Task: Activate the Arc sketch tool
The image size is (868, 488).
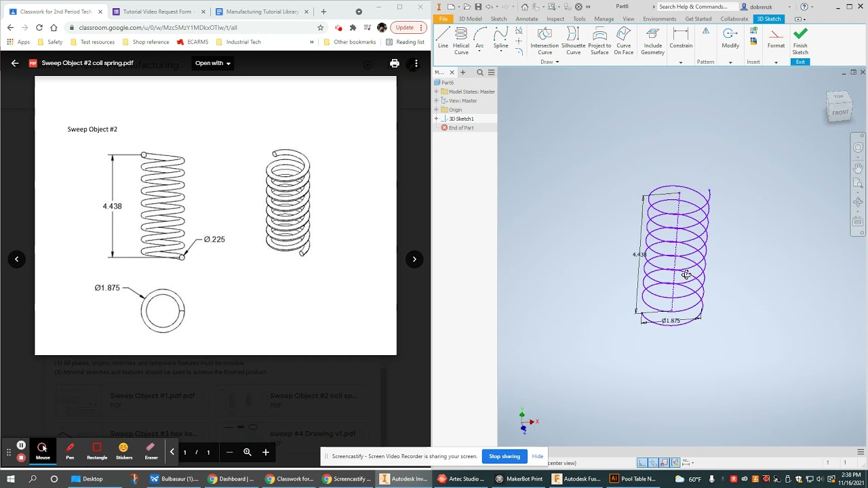Action: click(x=480, y=38)
